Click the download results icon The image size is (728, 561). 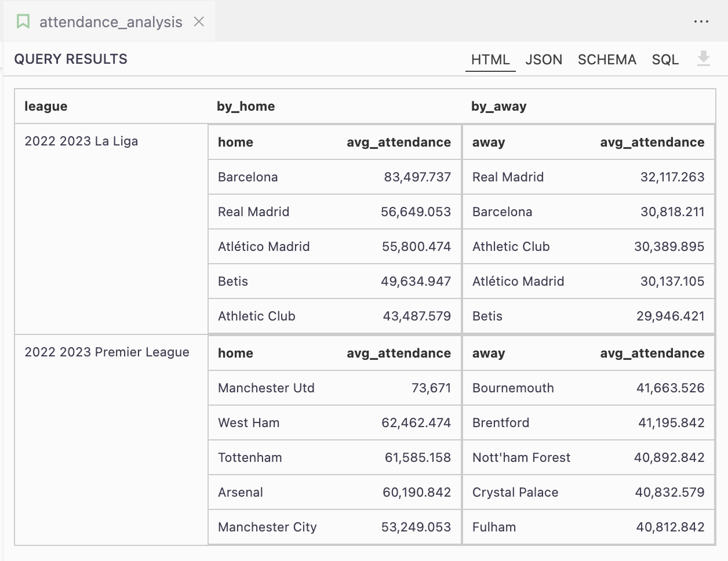(704, 59)
